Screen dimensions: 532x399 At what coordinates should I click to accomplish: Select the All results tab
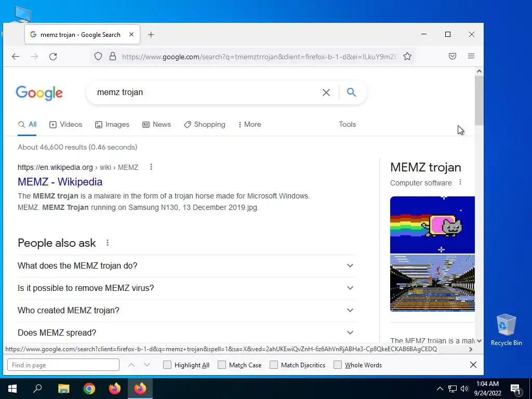pos(27,125)
